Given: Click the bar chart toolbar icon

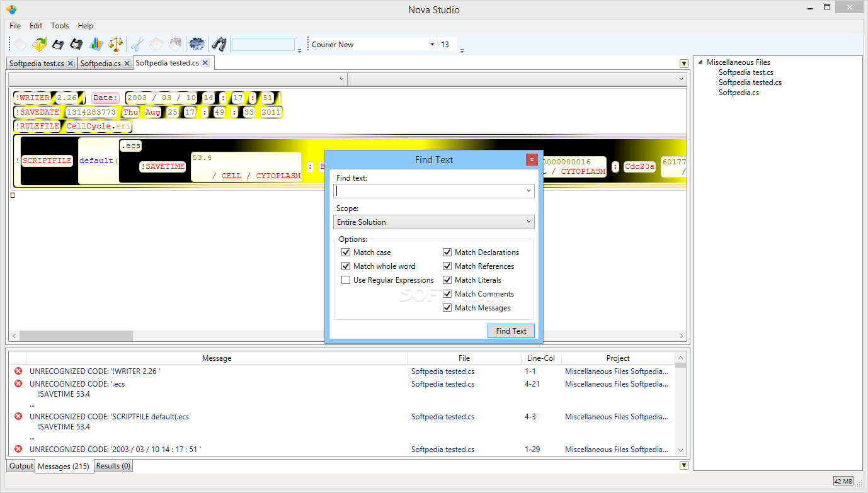Looking at the screenshot, I should [x=96, y=44].
